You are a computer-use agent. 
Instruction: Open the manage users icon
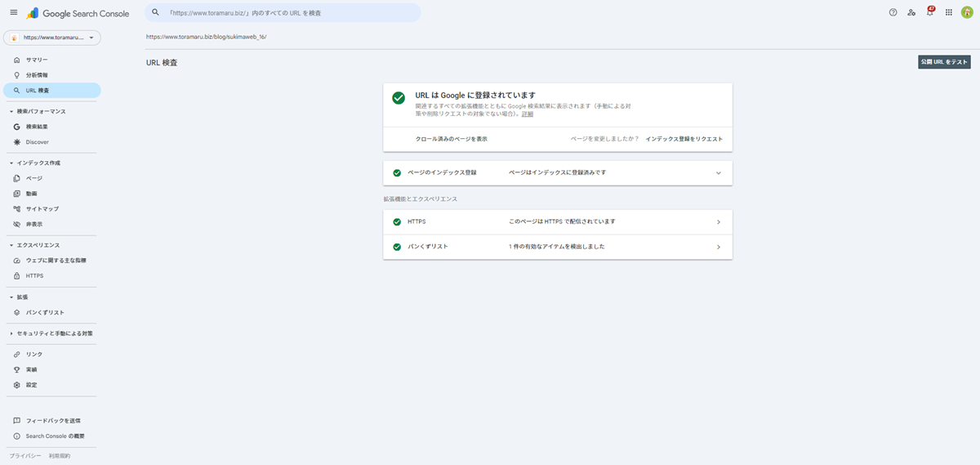pos(911,12)
